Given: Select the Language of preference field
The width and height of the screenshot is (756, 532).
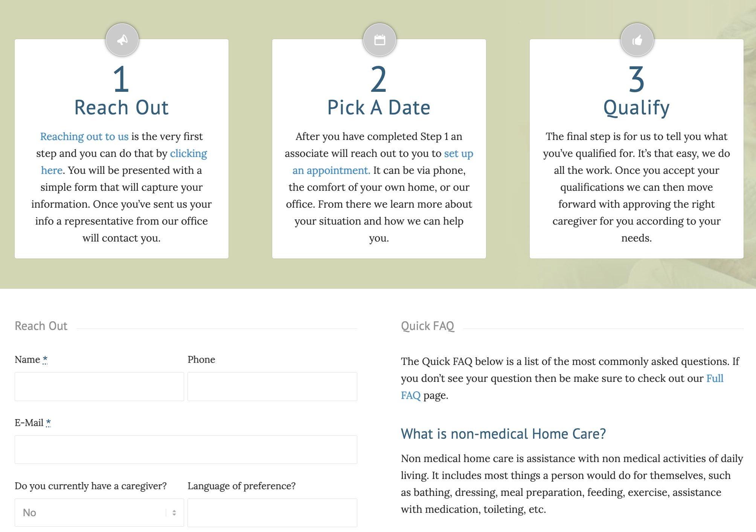Looking at the screenshot, I should (272, 512).
